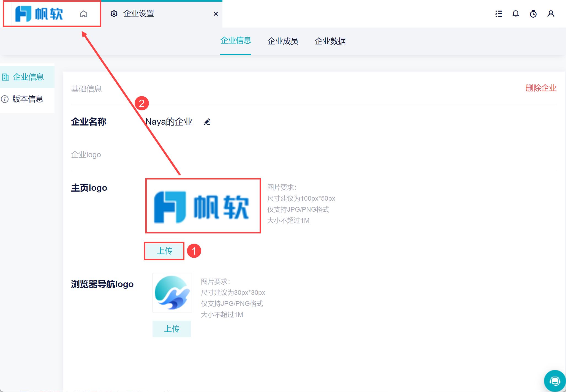Click the 浏览器导航logo preview thumbnail
This screenshot has width=566, height=392.
(172, 293)
